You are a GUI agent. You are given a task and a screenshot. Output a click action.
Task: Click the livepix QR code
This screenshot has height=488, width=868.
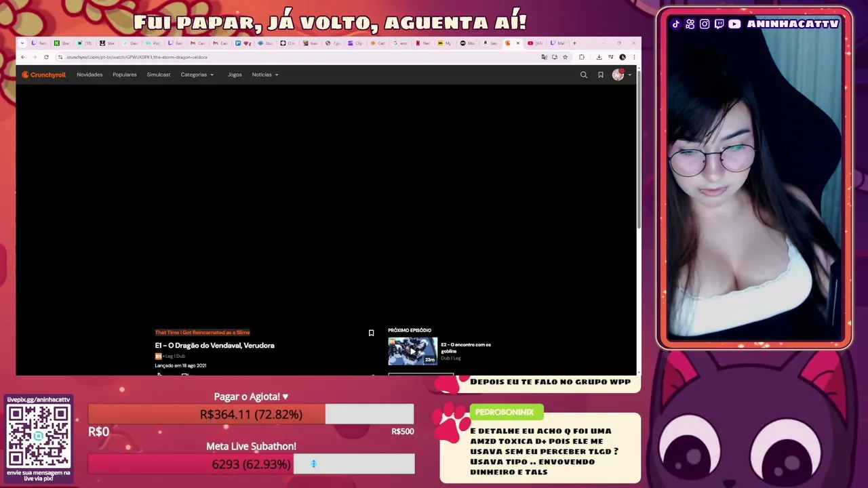coord(39,435)
